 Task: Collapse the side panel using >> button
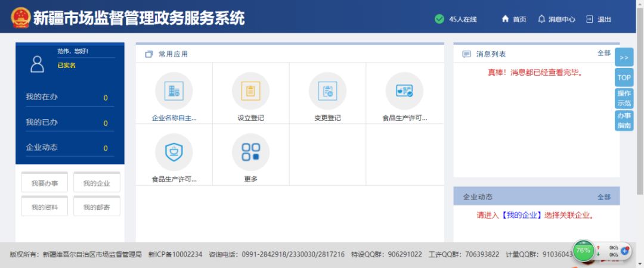624,58
